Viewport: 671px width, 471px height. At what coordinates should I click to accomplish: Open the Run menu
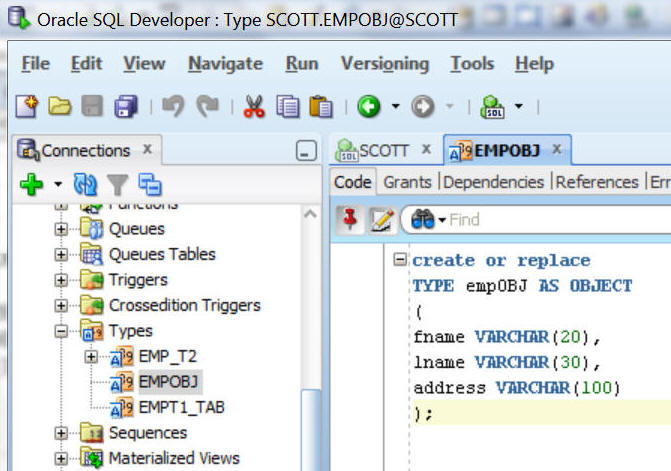(302, 64)
